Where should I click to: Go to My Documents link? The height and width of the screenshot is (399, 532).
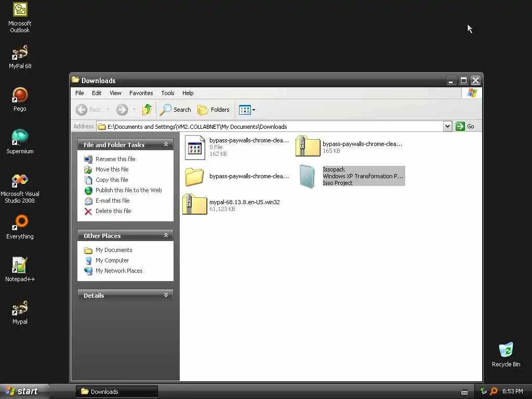[114, 250]
